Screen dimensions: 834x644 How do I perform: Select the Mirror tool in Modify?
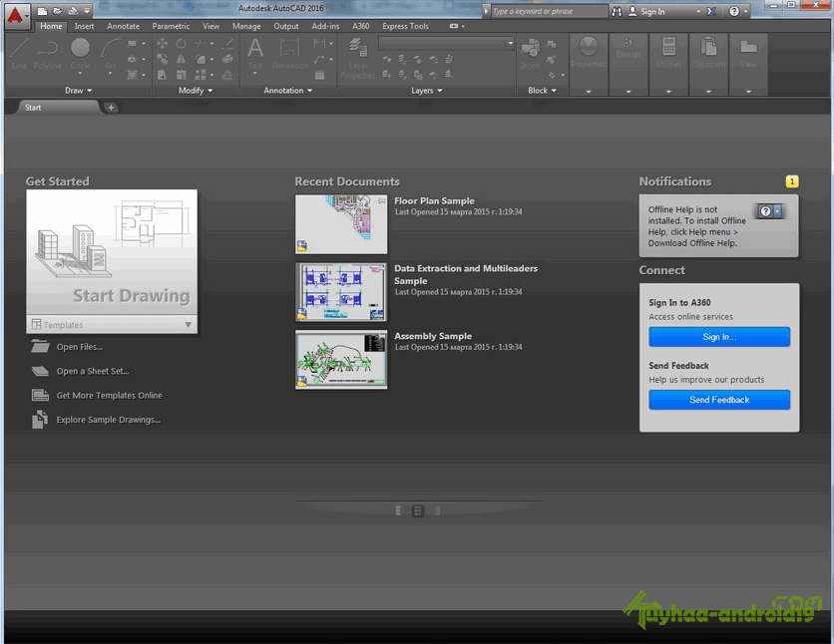(182, 60)
